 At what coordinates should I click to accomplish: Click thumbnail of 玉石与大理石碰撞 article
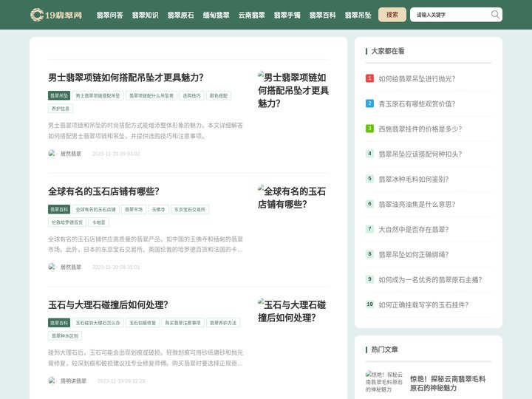(x=293, y=311)
